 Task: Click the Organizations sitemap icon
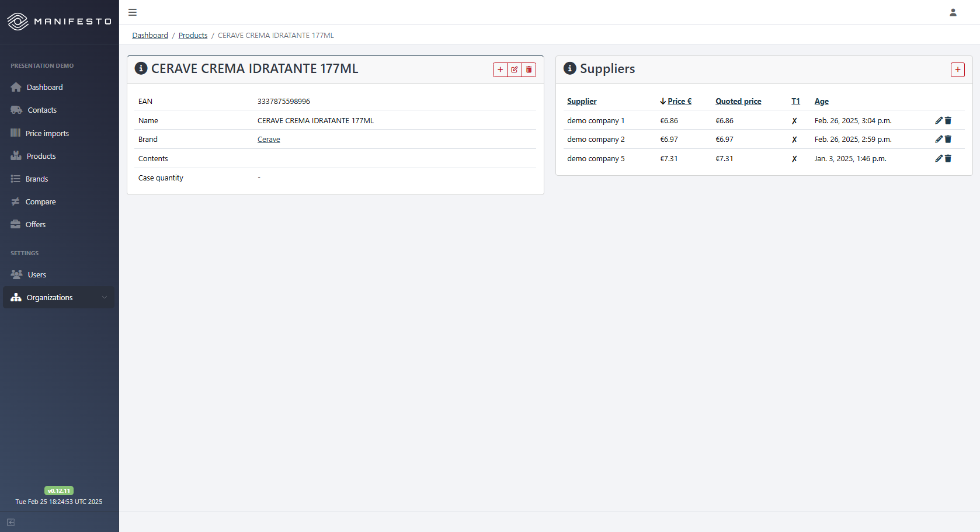click(16, 297)
